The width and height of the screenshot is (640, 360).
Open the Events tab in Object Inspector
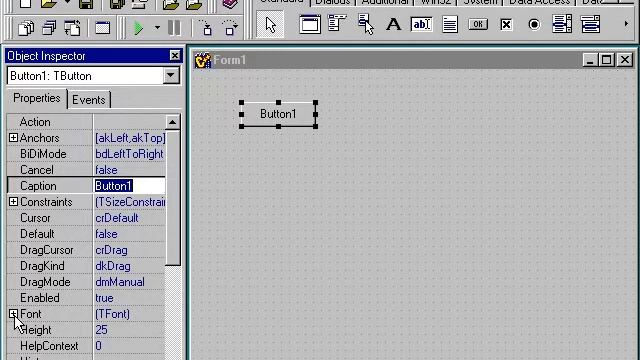tap(89, 100)
